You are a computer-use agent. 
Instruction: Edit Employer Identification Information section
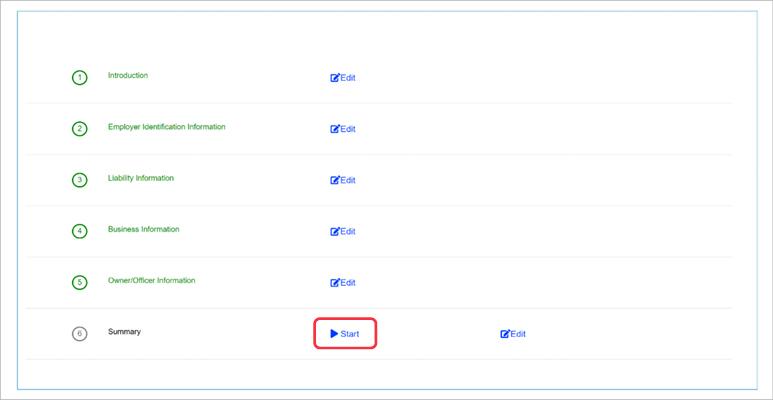(343, 129)
